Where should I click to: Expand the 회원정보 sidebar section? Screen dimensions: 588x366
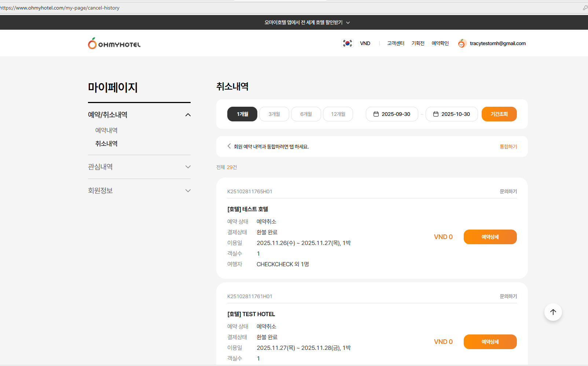click(188, 191)
